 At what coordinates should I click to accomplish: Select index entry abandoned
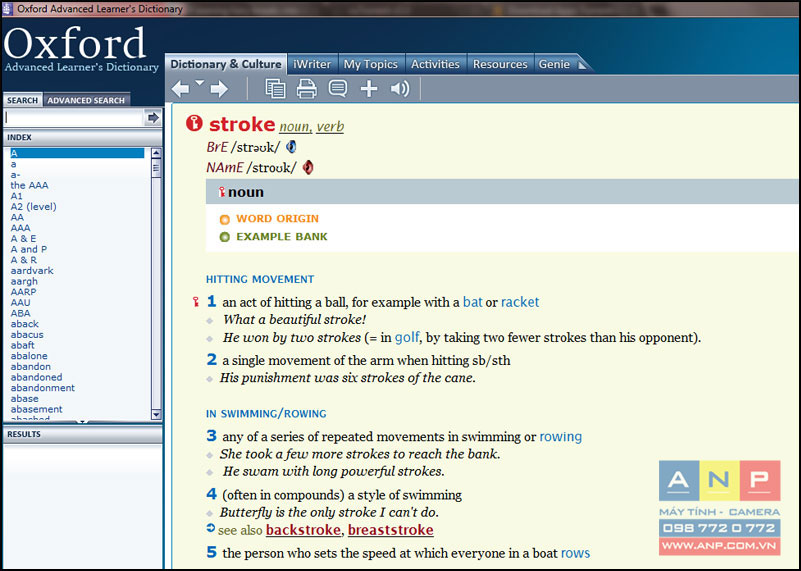[36, 377]
